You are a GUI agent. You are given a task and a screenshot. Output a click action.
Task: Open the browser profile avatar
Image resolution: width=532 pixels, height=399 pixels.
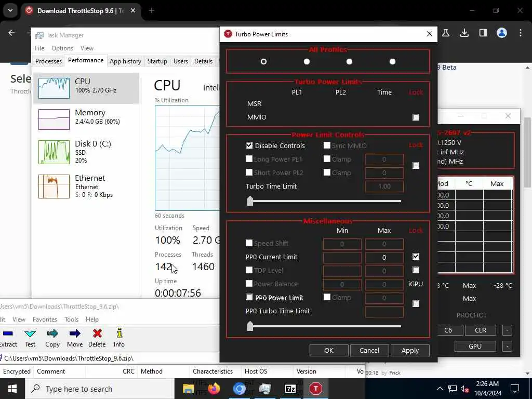tap(501, 33)
